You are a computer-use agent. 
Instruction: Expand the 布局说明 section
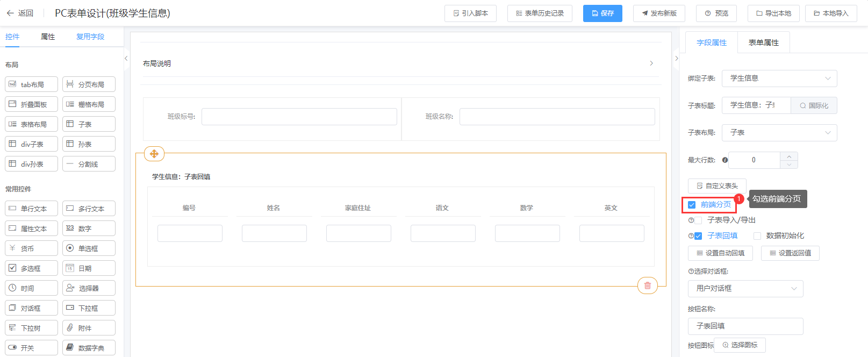[651, 63]
